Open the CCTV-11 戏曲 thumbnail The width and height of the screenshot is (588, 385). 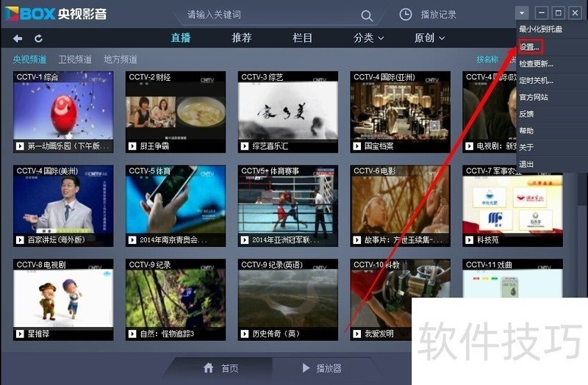(512, 278)
